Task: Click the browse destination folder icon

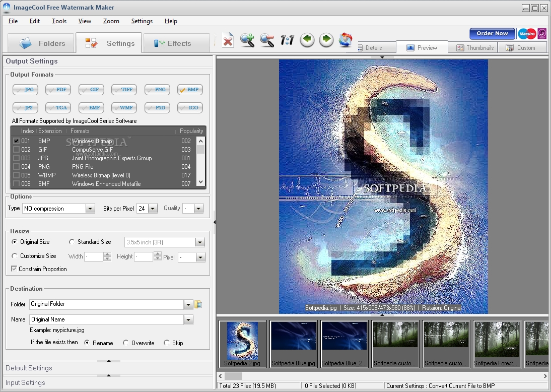Action: click(198, 304)
